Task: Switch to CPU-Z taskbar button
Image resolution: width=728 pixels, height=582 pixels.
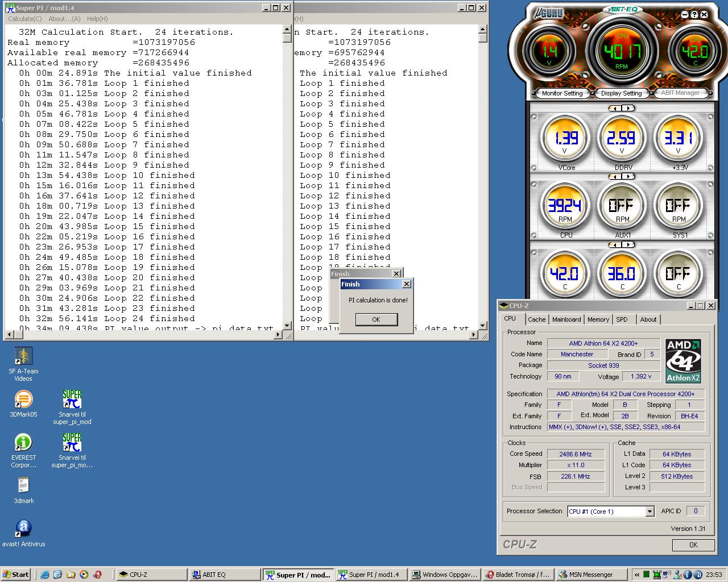Action: click(151, 575)
